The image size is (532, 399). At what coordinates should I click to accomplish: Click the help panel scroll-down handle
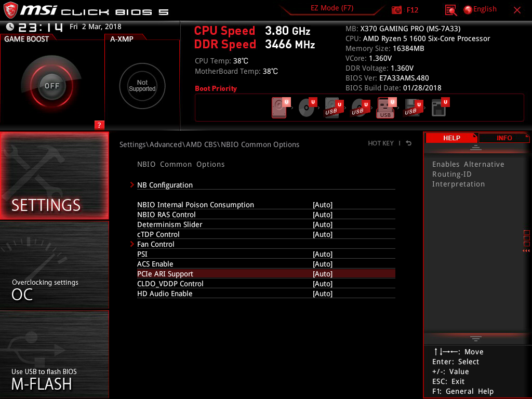click(x=475, y=338)
